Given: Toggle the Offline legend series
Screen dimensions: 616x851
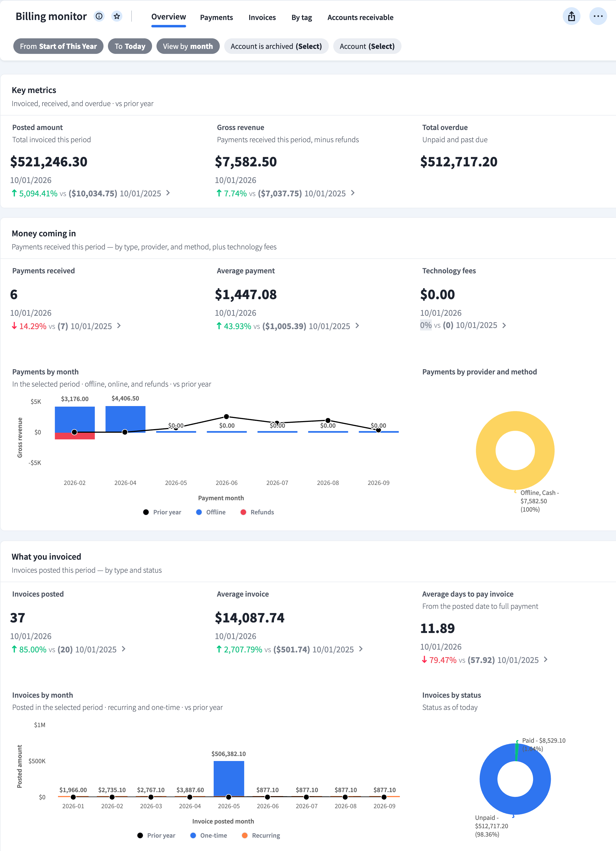Looking at the screenshot, I should [211, 512].
